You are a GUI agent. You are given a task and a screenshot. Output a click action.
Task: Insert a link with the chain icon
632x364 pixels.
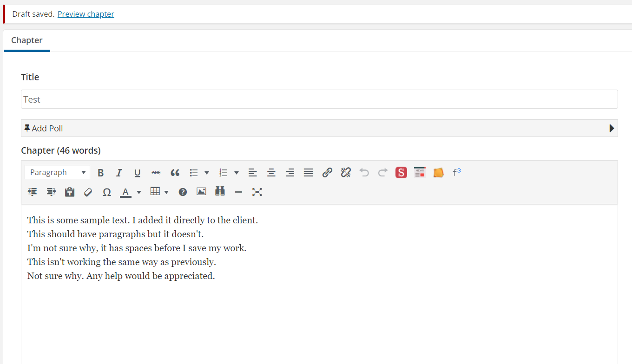coord(327,173)
